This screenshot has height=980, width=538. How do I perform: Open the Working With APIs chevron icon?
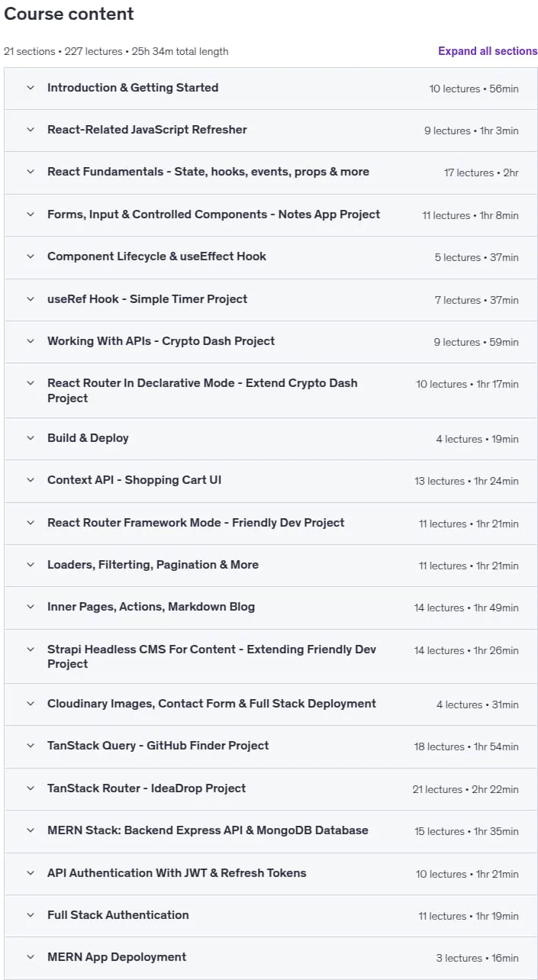31,341
